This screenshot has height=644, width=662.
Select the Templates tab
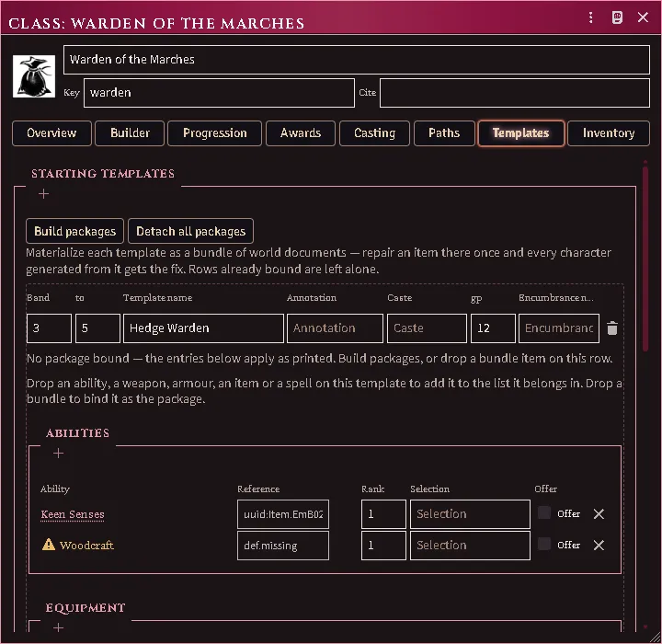520,133
